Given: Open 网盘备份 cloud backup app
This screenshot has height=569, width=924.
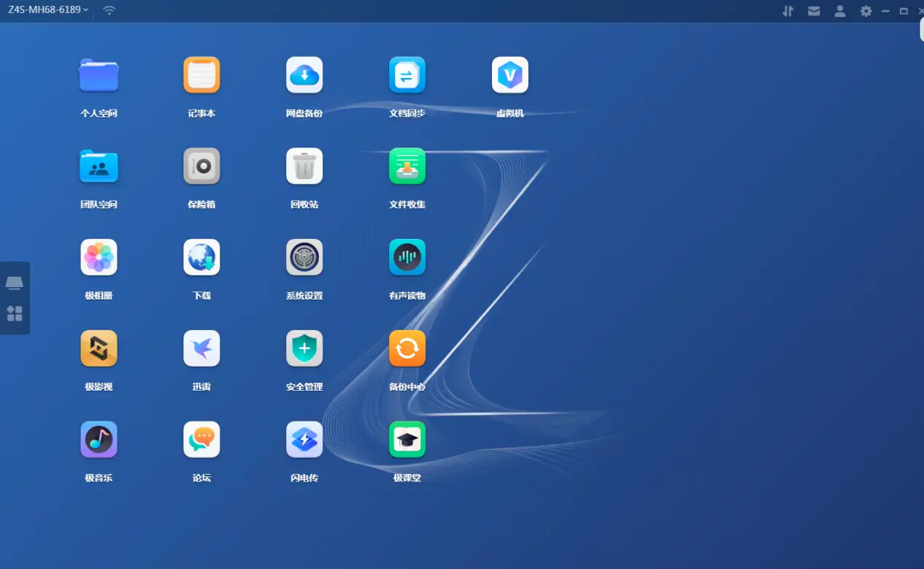Looking at the screenshot, I should tap(304, 75).
